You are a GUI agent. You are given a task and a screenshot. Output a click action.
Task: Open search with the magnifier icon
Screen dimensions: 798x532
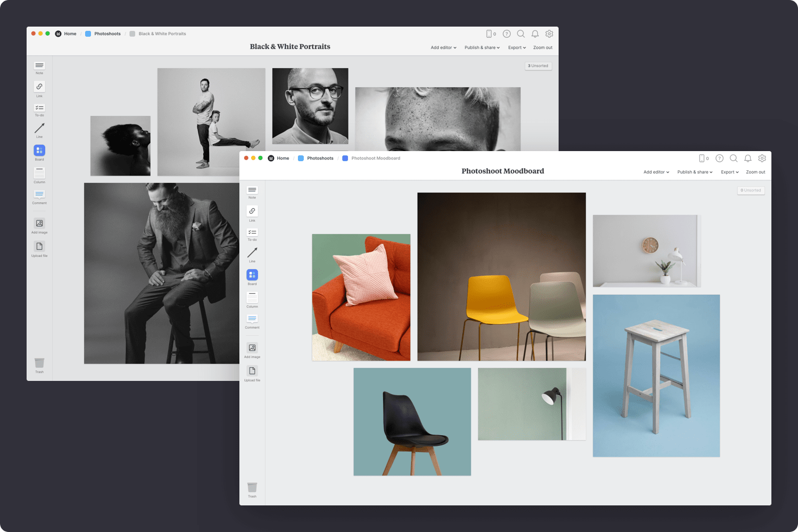point(734,158)
